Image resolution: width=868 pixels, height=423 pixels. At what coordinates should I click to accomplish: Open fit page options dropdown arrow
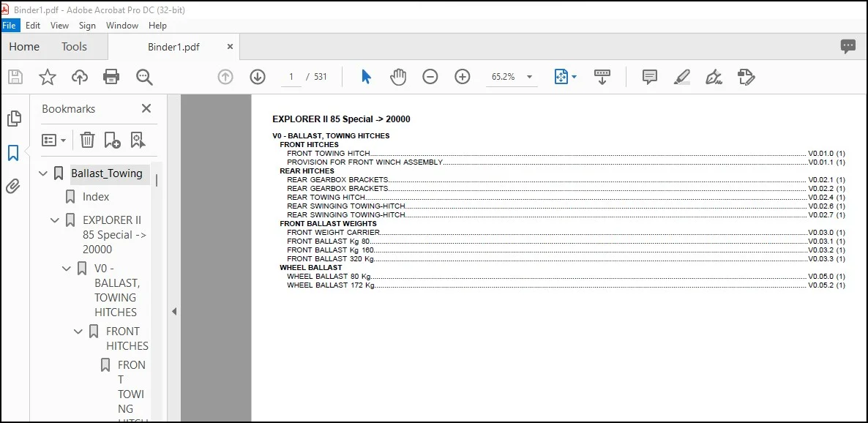(574, 77)
